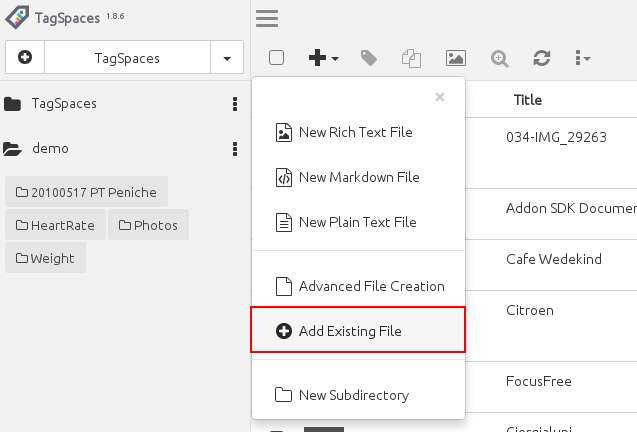
Task: Click the tag files toolbar icon
Action: pyautogui.click(x=368, y=58)
